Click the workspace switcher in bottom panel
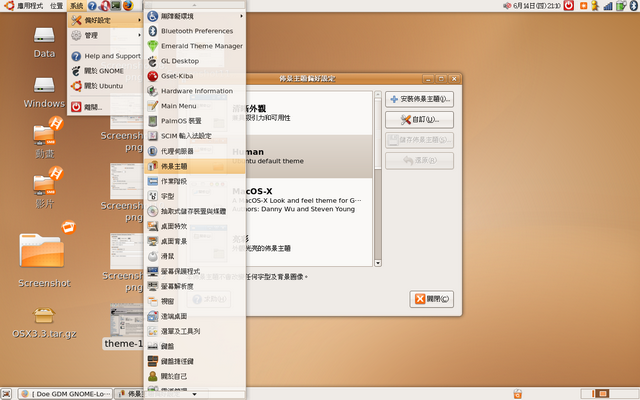640x400 pixels. (608, 394)
